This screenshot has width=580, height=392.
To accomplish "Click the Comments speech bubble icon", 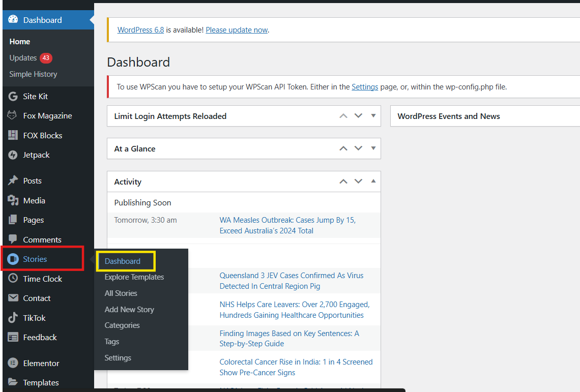I will [13, 239].
